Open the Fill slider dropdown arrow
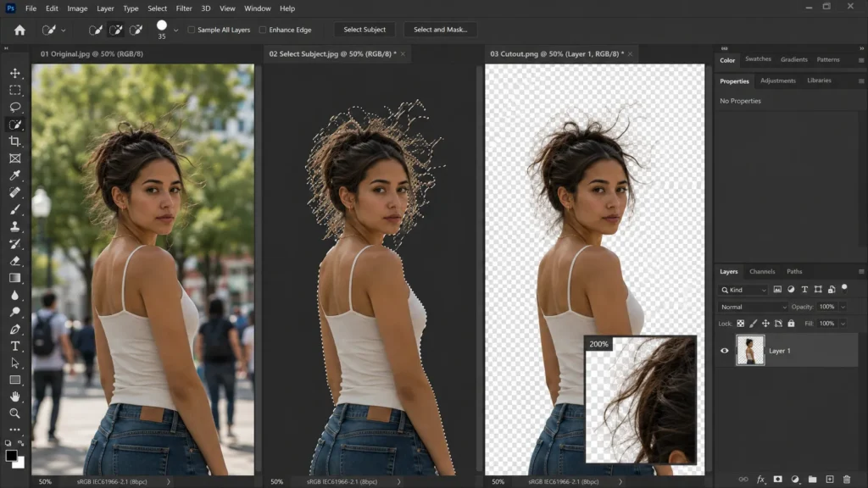The image size is (868, 488). [x=843, y=324]
